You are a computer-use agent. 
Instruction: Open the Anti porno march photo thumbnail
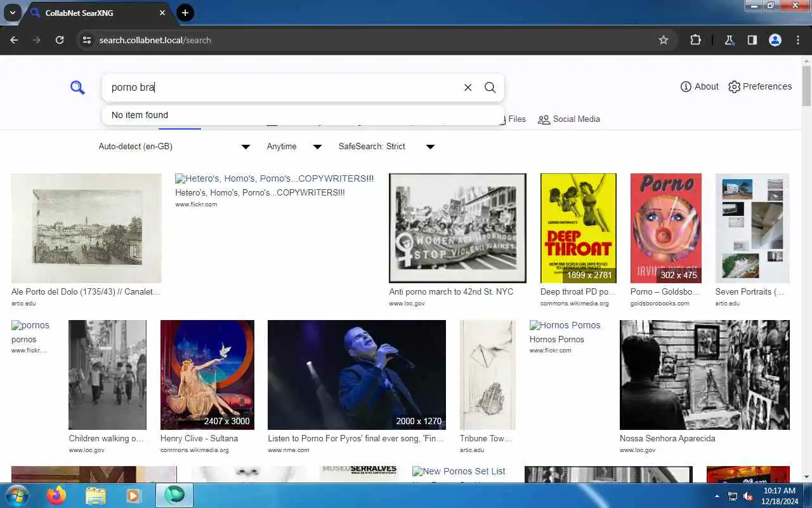click(x=457, y=228)
